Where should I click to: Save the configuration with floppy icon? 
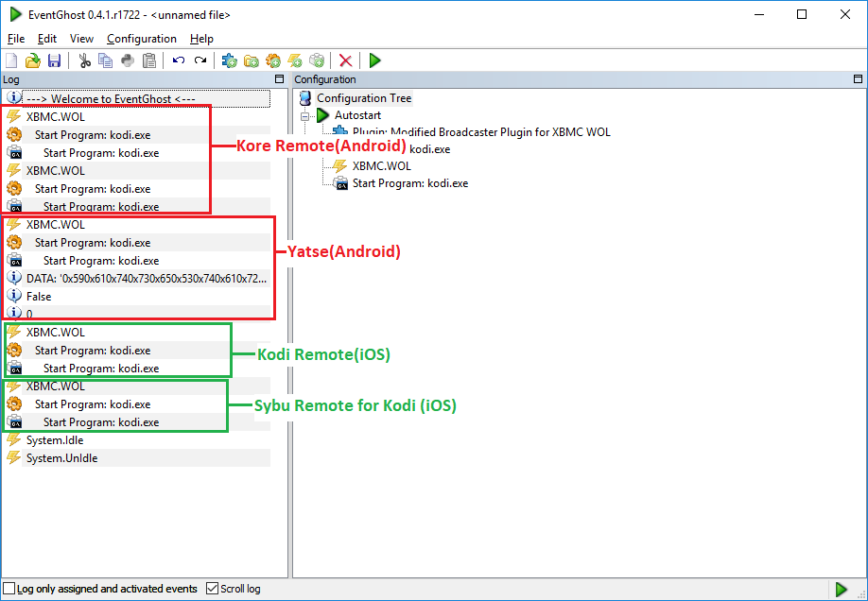[54, 60]
